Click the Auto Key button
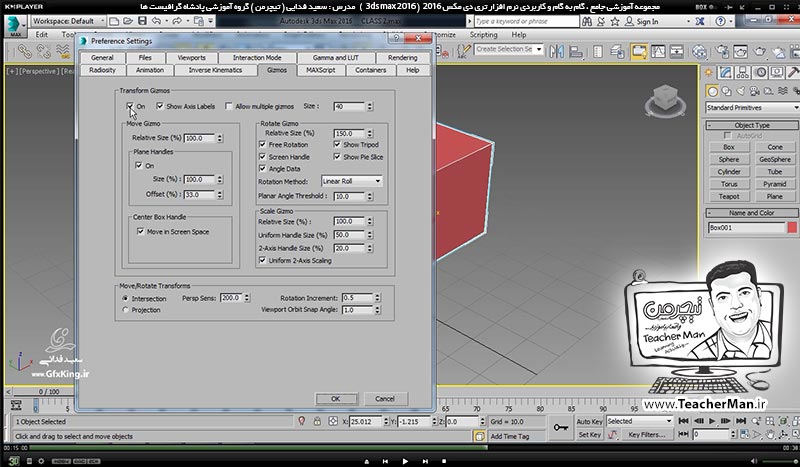 click(x=589, y=421)
